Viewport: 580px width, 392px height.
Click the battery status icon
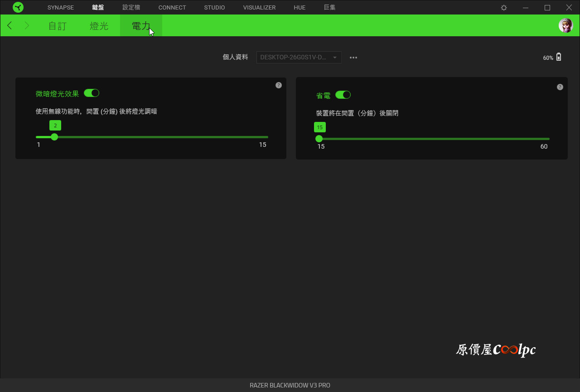(559, 57)
